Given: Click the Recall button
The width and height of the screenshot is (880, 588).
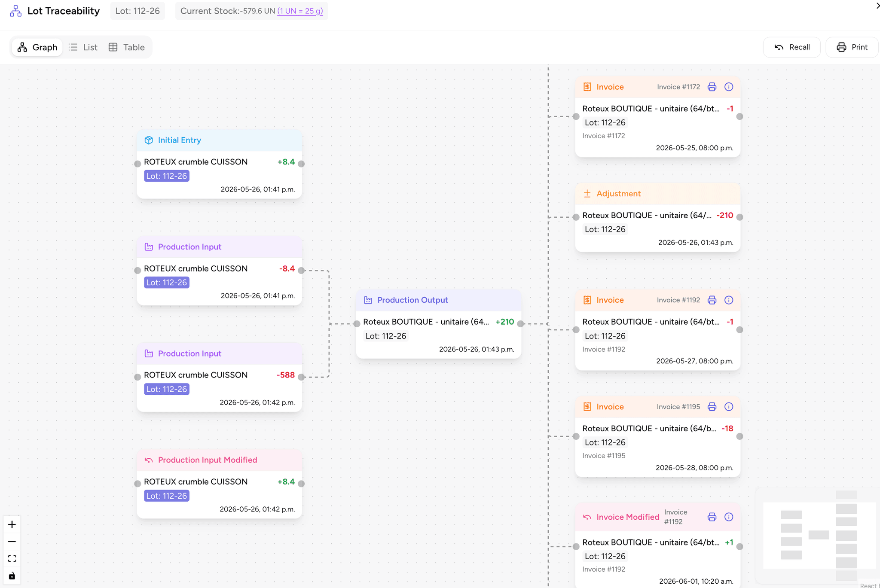Looking at the screenshot, I should (x=792, y=47).
